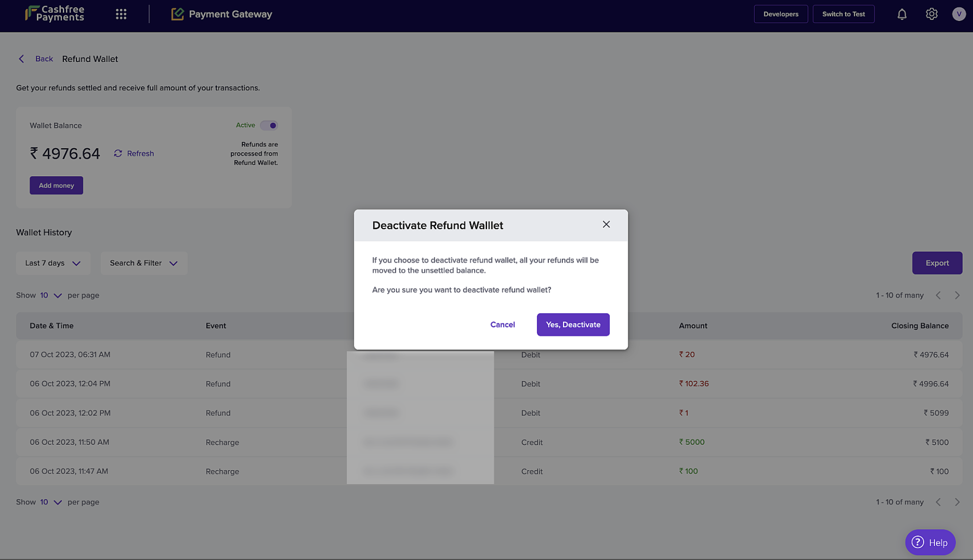Screen dimensions: 973x560
Task: Click the notifications bell icon
Action: click(x=902, y=14)
